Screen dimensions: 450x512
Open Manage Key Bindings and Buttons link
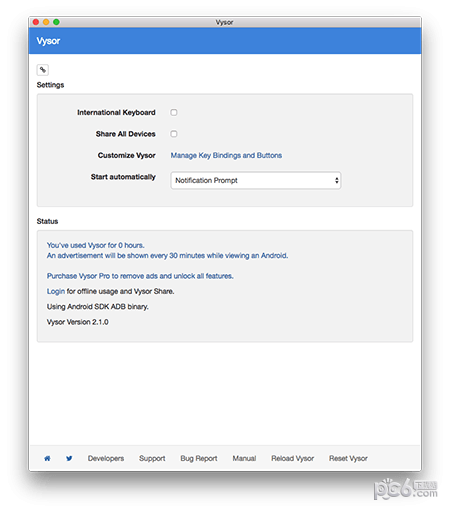pos(226,155)
